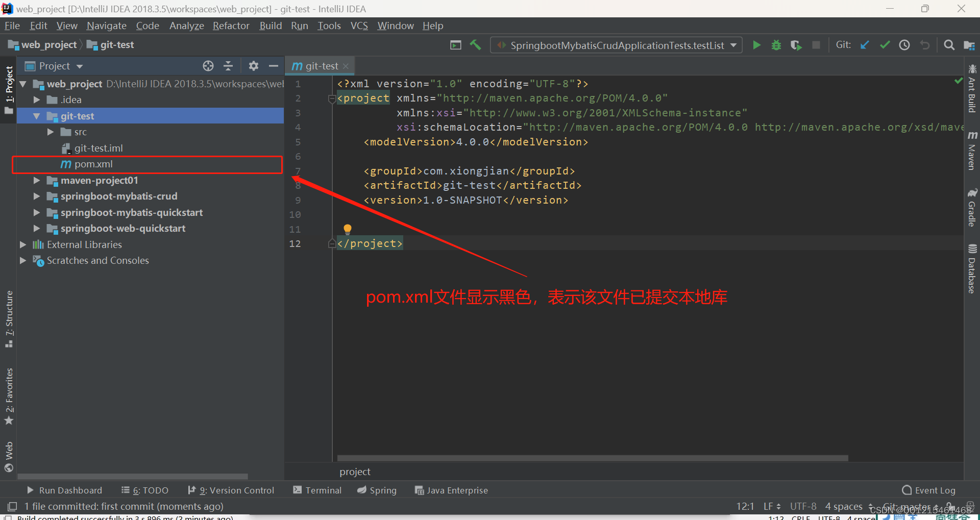980x520 pixels.
Task: Run with coverage shield icon
Action: pyautogui.click(x=796, y=45)
